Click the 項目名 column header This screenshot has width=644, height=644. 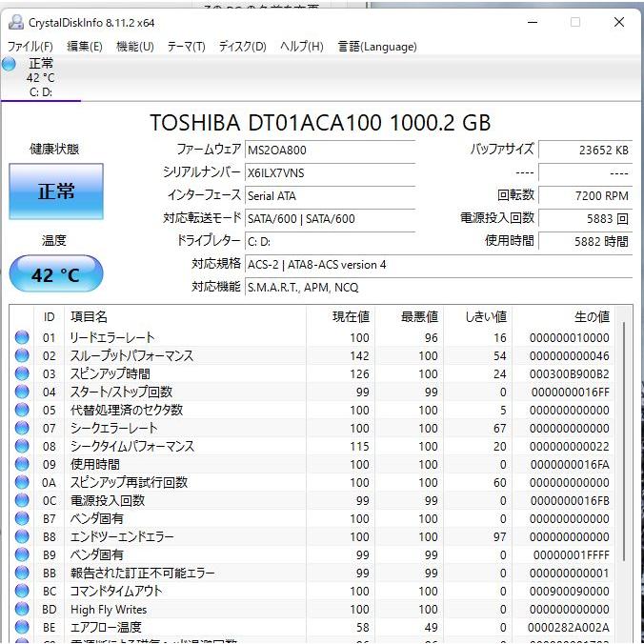coord(185,316)
